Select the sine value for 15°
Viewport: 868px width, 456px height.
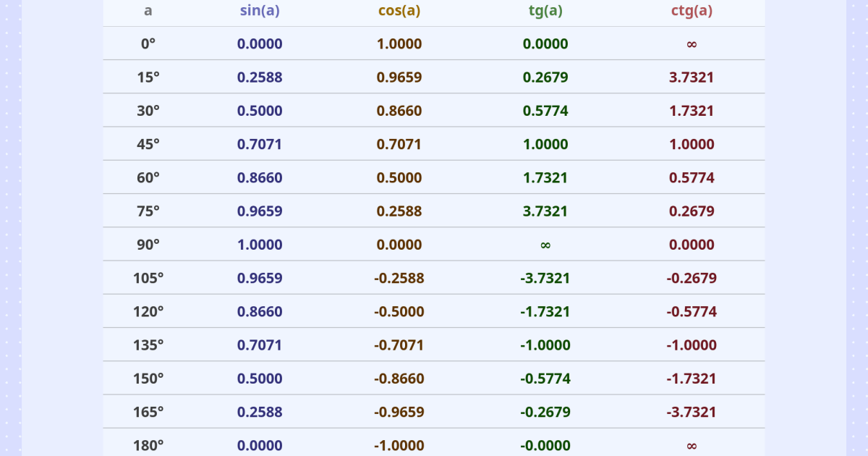pyautogui.click(x=260, y=77)
